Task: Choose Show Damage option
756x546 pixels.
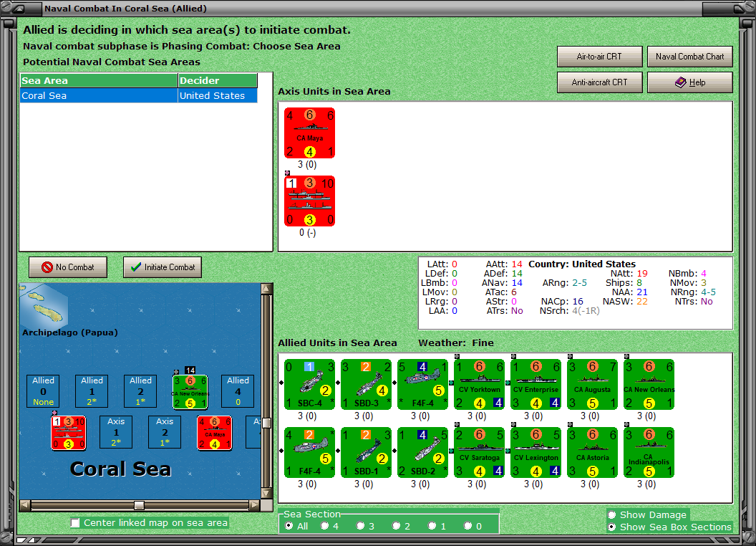Action: (612, 514)
